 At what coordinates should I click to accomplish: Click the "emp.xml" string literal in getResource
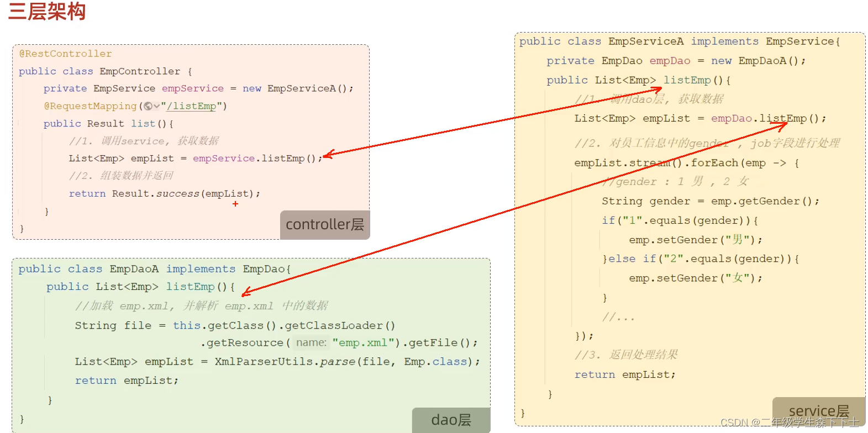[363, 343]
